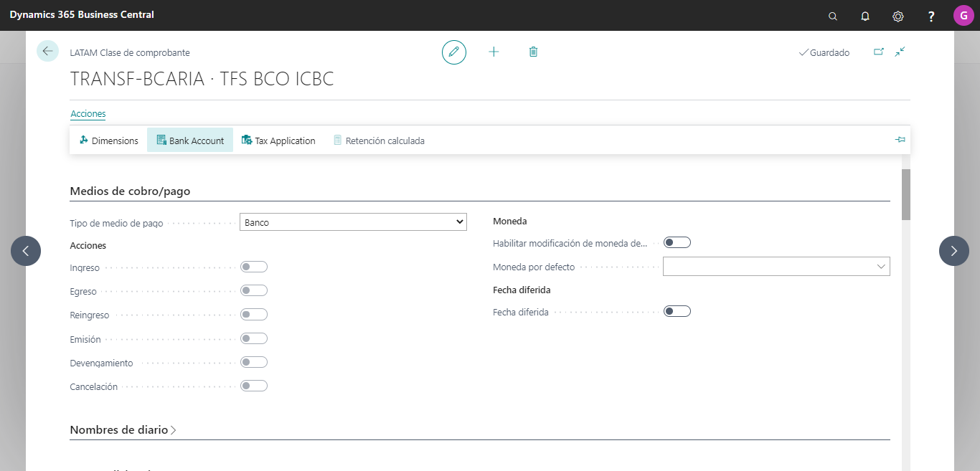Open the settings gear icon
This screenshot has width=980, height=471.
pyautogui.click(x=898, y=16)
